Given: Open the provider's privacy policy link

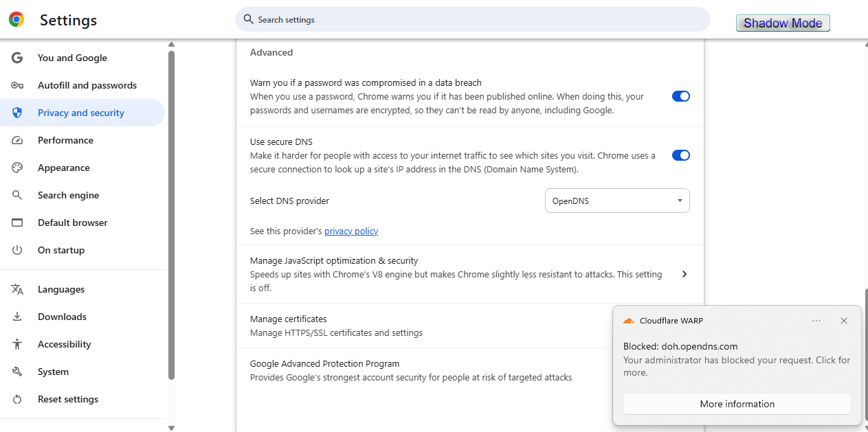Looking at the screenshot, I should [350, 231].
